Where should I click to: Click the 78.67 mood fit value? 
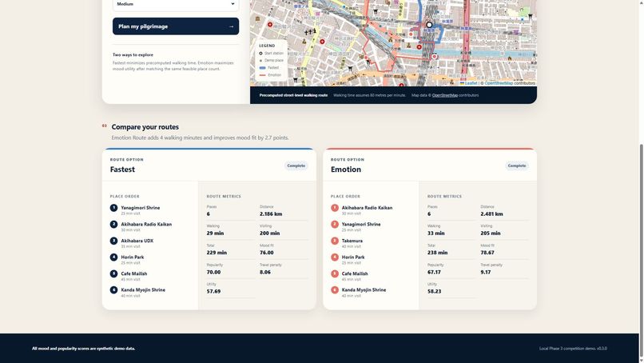coord(487,253)
